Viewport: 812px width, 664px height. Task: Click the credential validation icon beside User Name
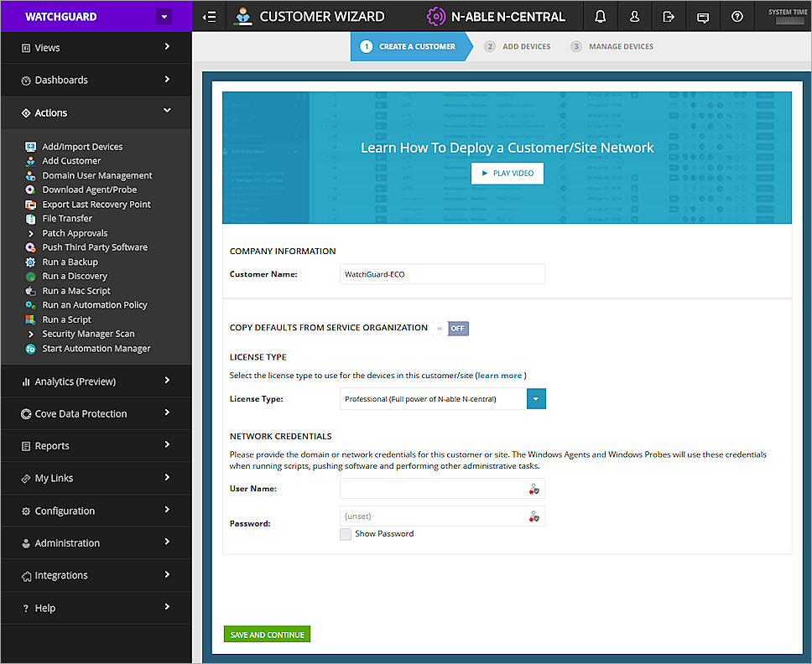pyautogui.click(x=534, y=488)
